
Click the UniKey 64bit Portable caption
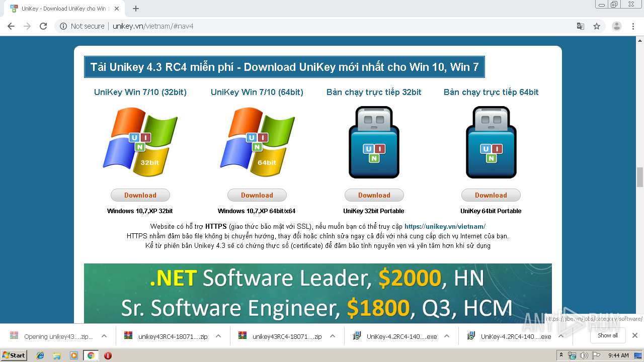tap(491, 211)
